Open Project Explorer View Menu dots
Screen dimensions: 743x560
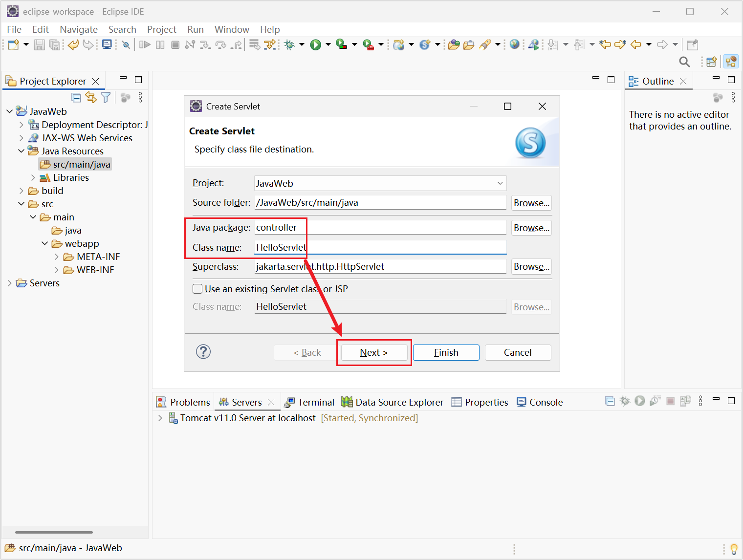coord(140,98)
